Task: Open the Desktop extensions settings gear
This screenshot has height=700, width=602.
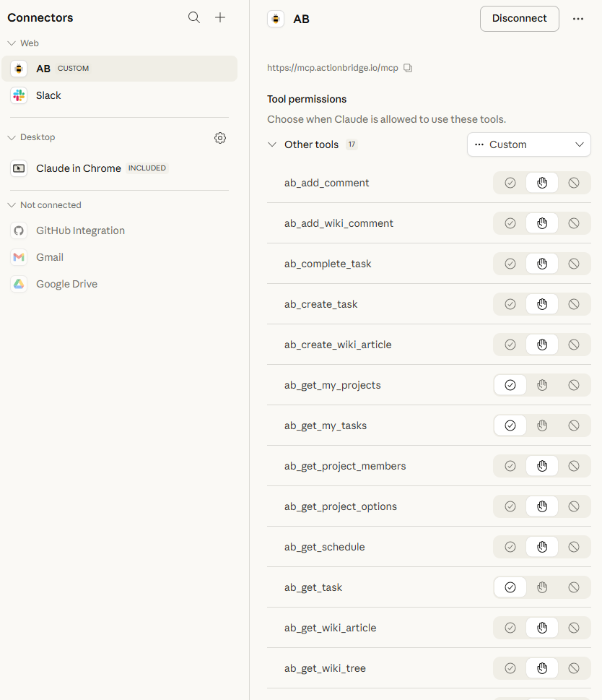Action: 219,137
